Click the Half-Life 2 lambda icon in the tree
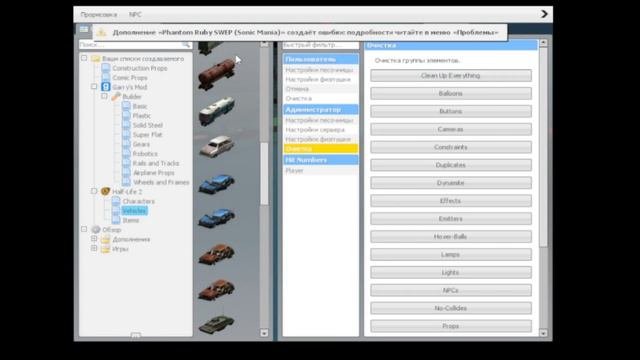Viewport: 640px width, 360px height. (106, 191)
